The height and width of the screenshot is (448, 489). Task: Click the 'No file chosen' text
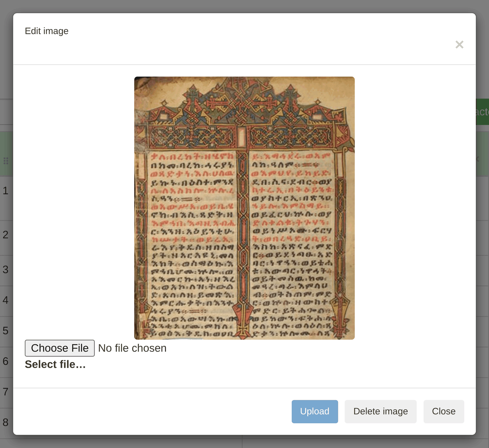click(132, 348)
